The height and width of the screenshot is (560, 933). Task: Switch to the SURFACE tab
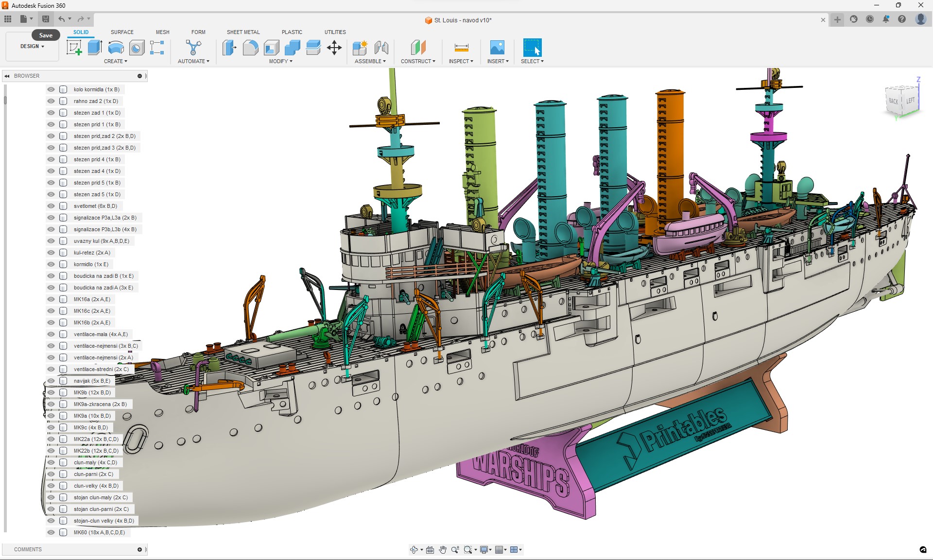coord(122,32)
